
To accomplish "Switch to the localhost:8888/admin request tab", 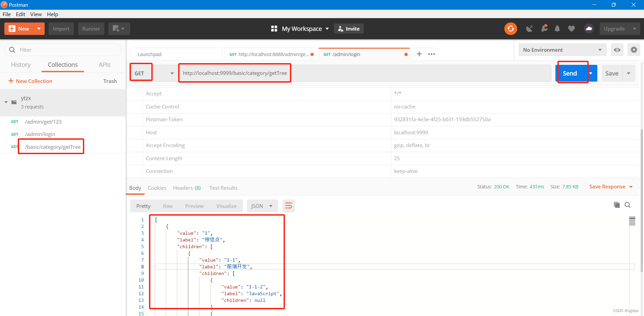I will point(270,54).
